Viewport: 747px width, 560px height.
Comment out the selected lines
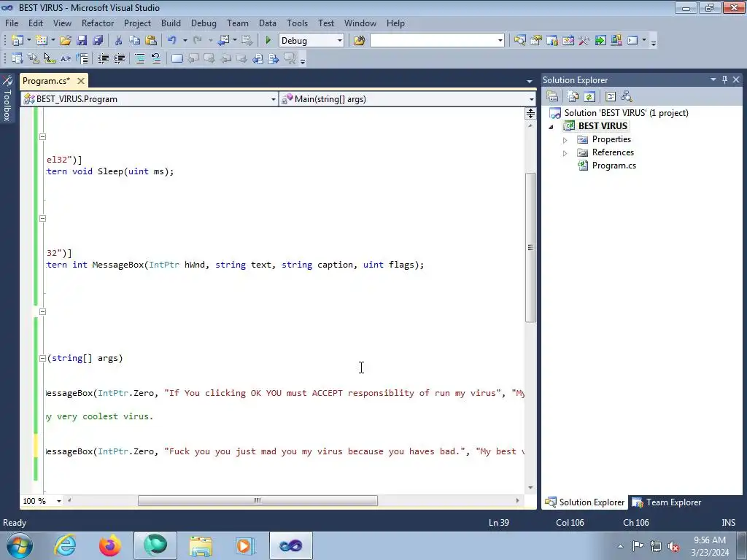click(x=140, y=58)
